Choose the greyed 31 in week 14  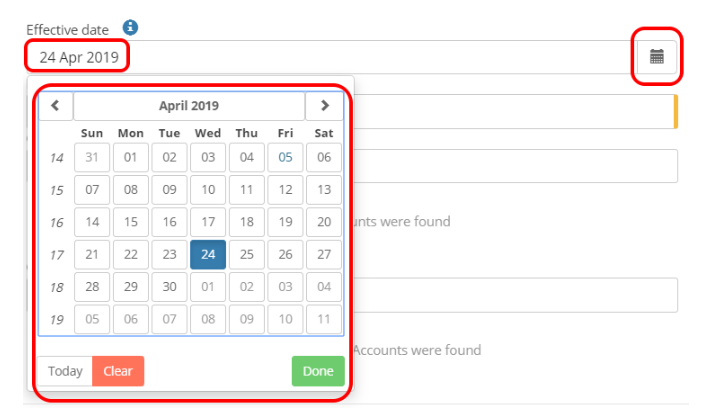tap(92, 157)
